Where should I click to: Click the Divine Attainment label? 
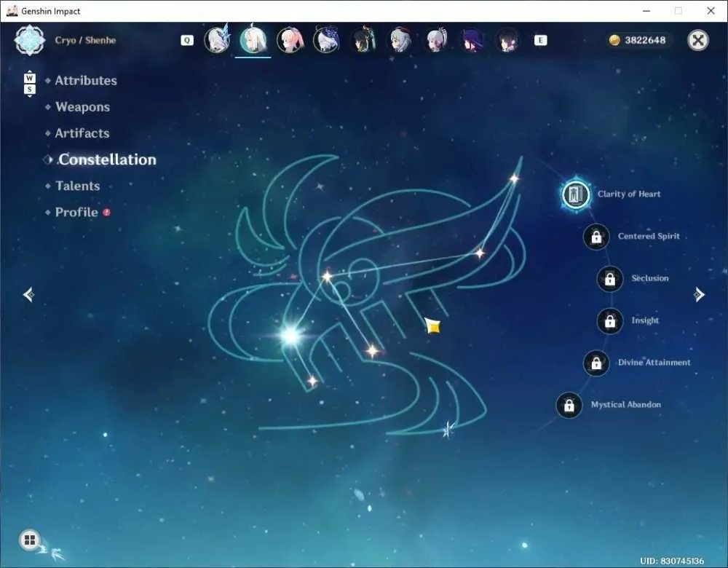coord(654,362)
